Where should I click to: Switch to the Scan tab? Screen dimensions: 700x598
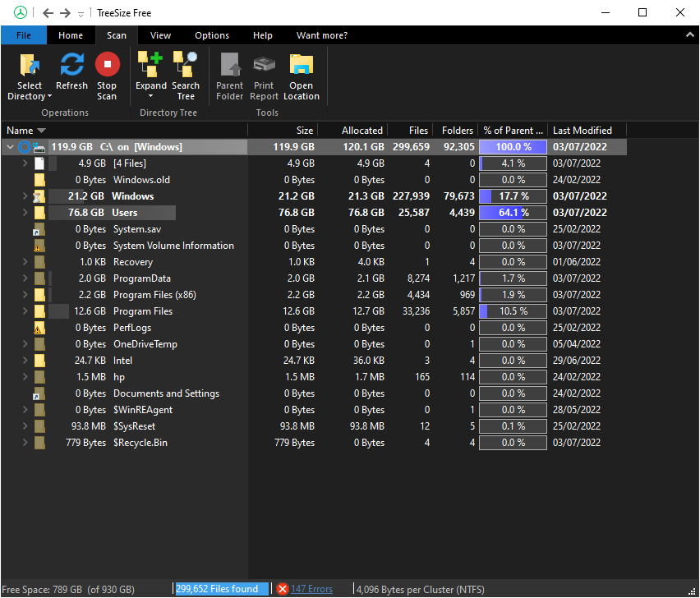pos(116,35)
